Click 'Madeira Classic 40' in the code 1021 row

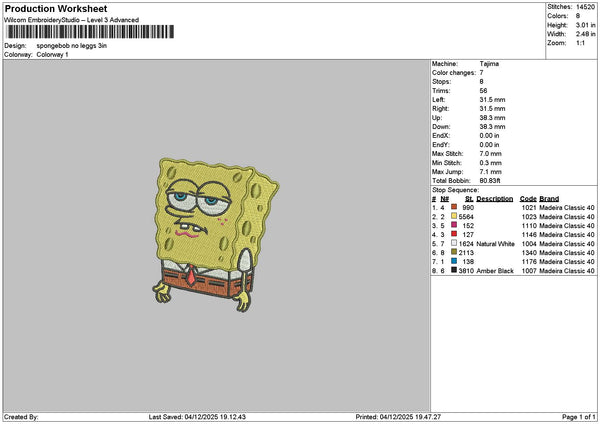567,207
